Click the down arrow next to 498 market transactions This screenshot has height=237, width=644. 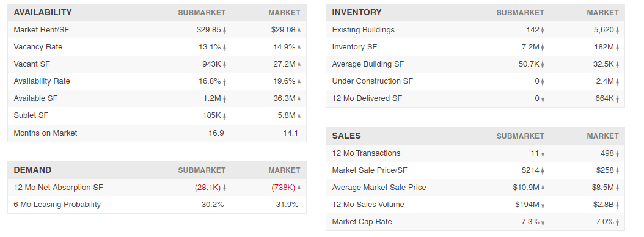click(x=617, y=153)
